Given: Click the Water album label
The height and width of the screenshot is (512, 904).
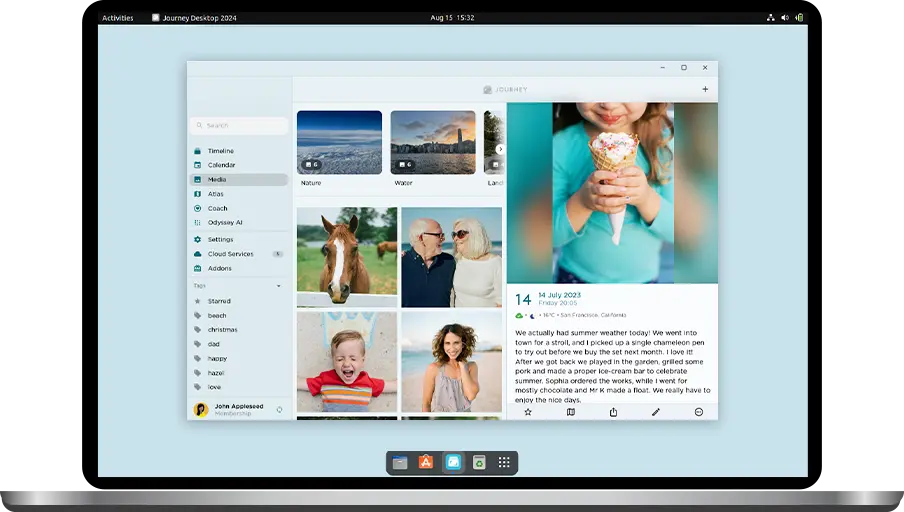Looking at the screenshot, I should tap(403, 183).
